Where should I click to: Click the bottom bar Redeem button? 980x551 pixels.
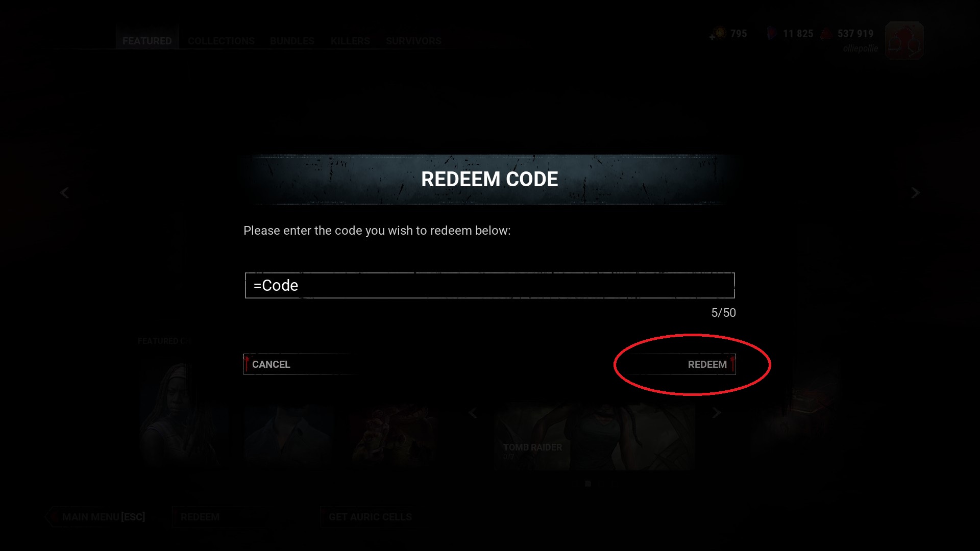click(200, 517)
